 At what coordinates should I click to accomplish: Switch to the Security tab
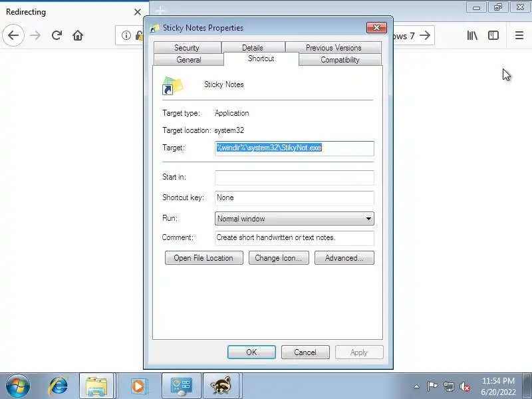pyautogui.click(x=187, y=47)
